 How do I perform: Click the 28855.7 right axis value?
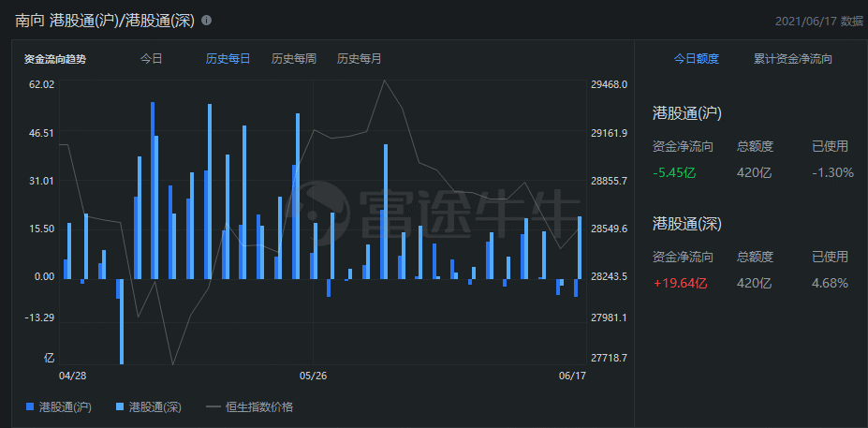(x=609, y=181)
